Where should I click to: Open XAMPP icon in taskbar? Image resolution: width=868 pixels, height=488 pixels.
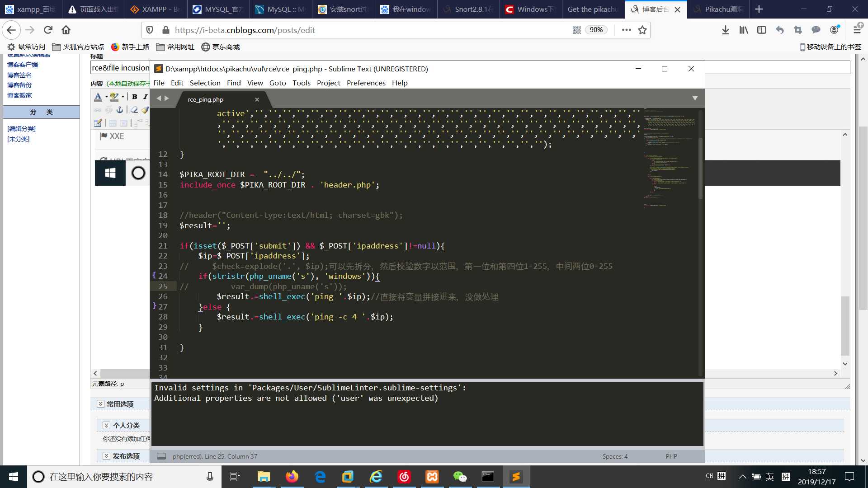pos(432,477)
